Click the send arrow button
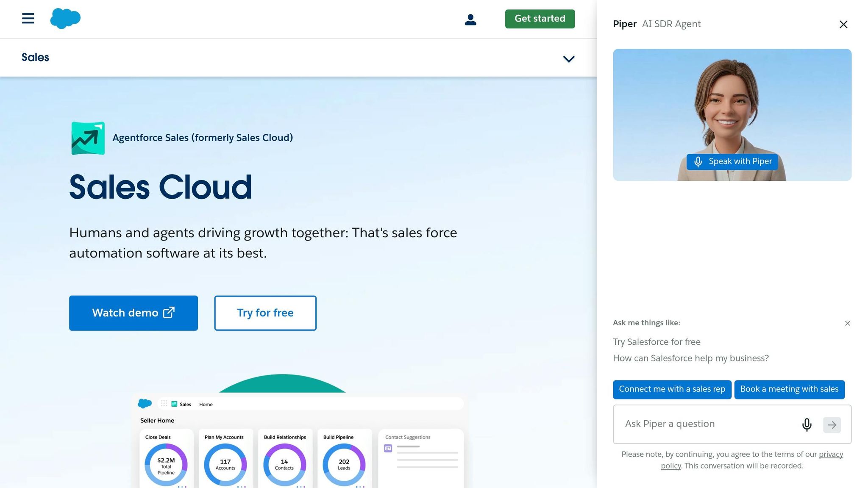This screenshot has width=868, height=488. tap(832, 425)
